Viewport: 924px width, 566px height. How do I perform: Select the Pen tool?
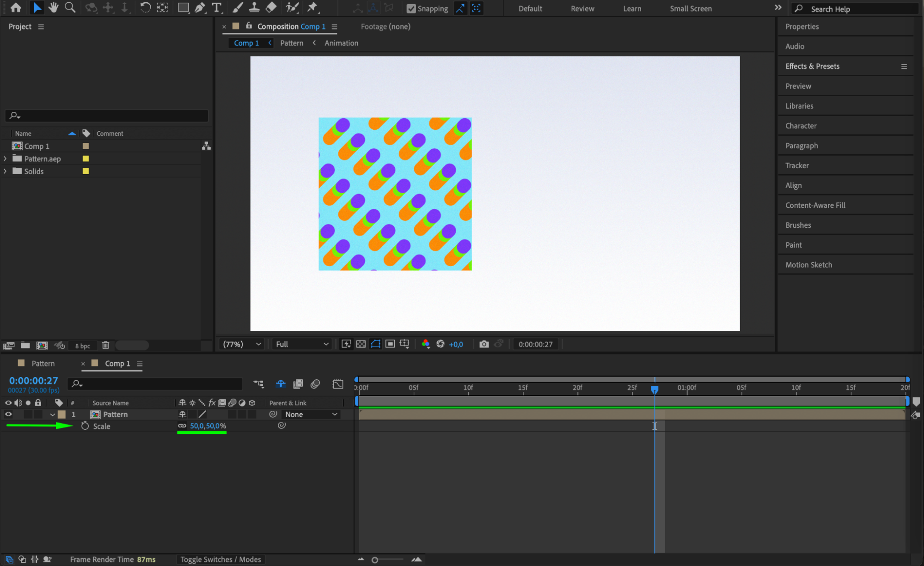[200, 7]
